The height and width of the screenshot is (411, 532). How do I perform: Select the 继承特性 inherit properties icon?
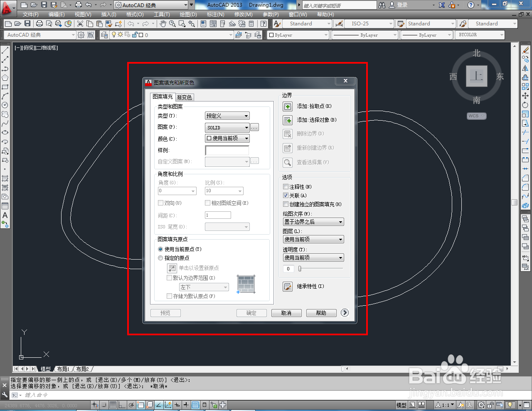coord(287,286)
